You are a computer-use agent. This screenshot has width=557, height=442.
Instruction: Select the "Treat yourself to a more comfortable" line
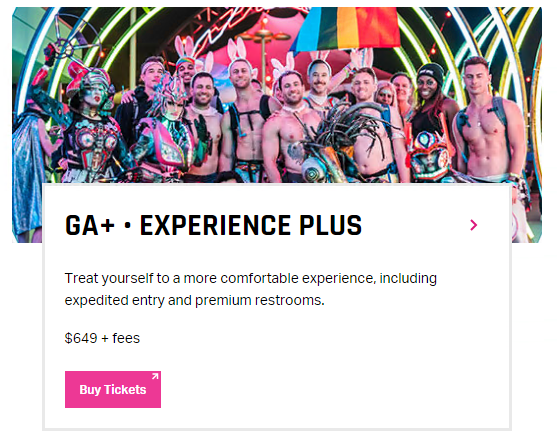pyautogui.click(x=250, y=278)
